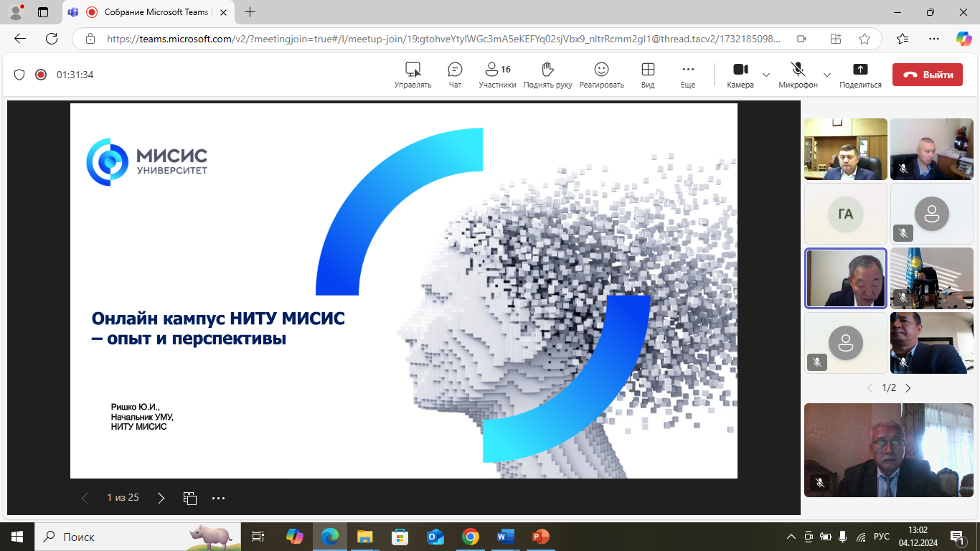
Task: Show hidden system tray icons
Action: (x=791, y=537)
